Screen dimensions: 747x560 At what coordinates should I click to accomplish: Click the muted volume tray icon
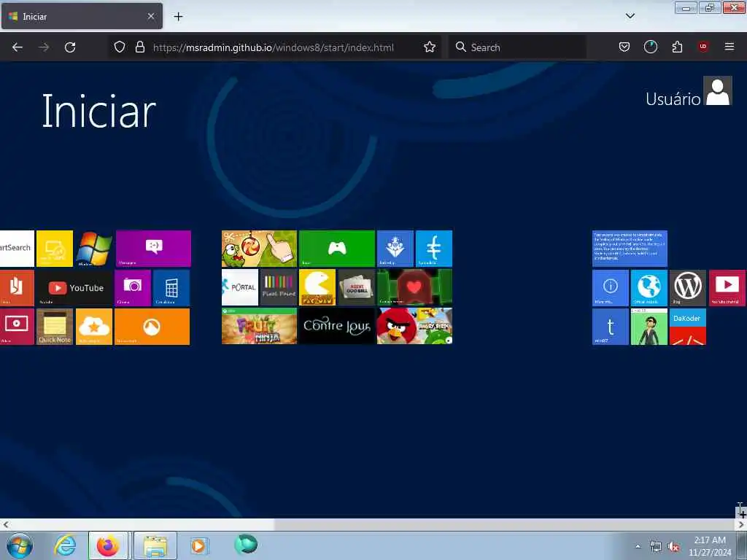[673, 547]
